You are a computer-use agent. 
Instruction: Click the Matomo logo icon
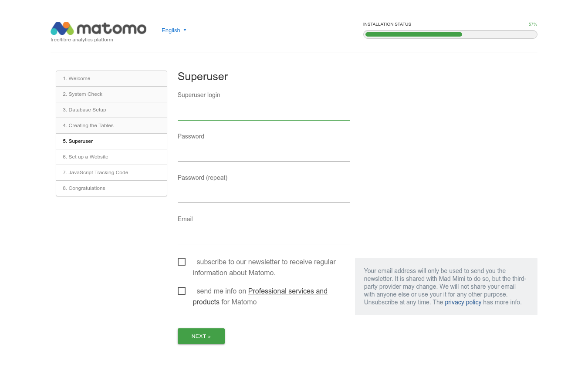click(62, 28)
